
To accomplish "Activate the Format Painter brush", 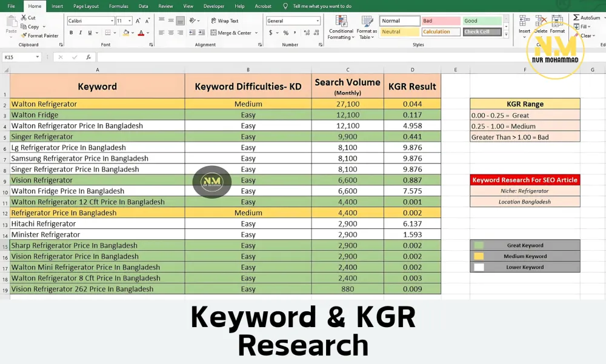I will [x=24, y=36].
